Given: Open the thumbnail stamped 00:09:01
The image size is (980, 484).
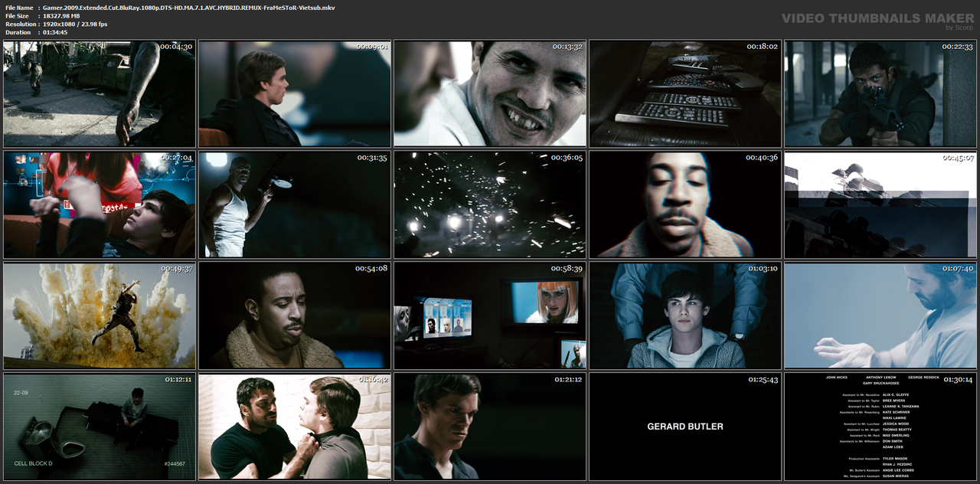Looking at the screenshot, I should [x=295, y=93].
